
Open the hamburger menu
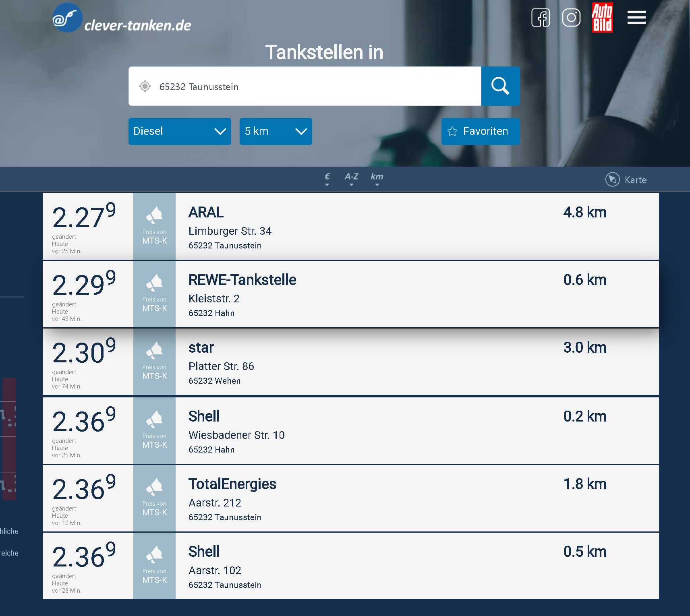pos(636,18)
